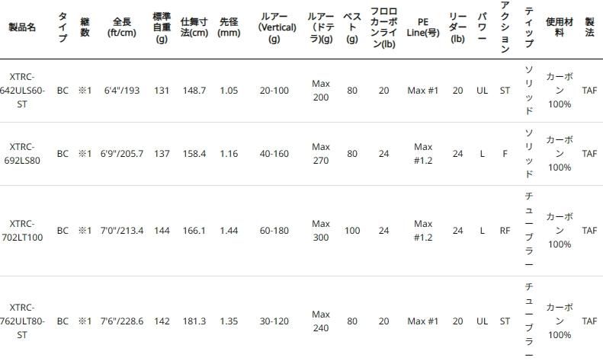The width and height of the screenshot is (603, 364).
Task: Select the 仕舞寸法(cm) column header
Action: (194, 27)
